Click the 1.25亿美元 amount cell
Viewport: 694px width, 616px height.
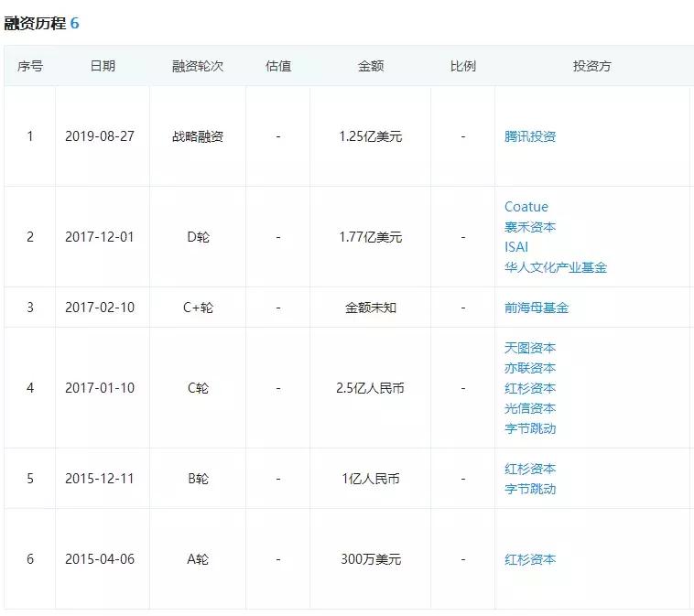pyautogui.click(x=371, y=136)
